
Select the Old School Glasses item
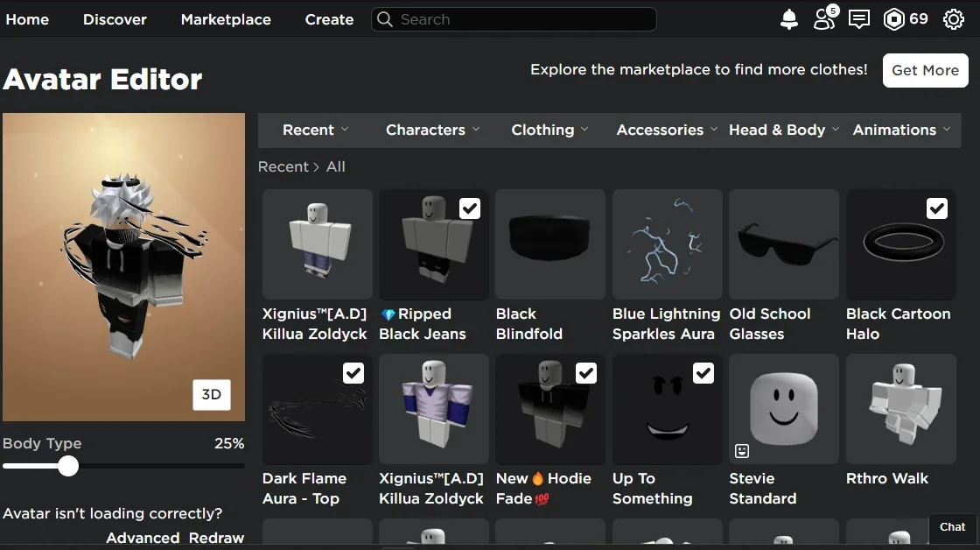point(784,244)
